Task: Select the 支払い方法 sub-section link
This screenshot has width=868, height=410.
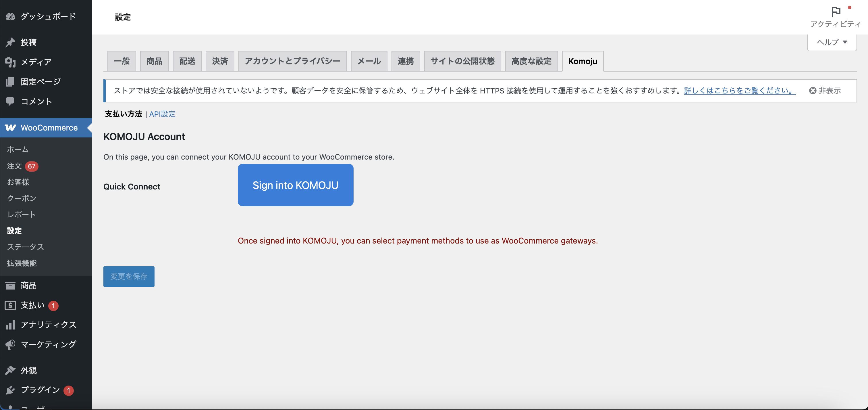Action: tap(123, 114)
